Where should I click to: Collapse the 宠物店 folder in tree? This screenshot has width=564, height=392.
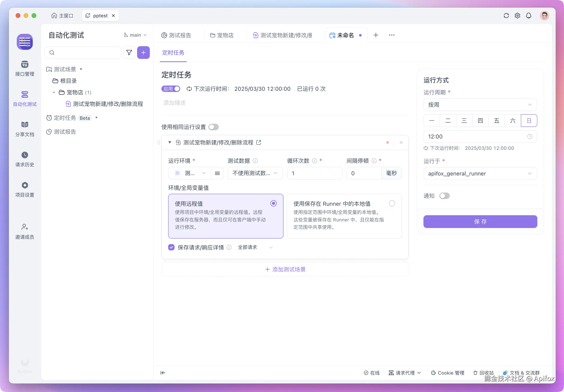click(54, 92)
